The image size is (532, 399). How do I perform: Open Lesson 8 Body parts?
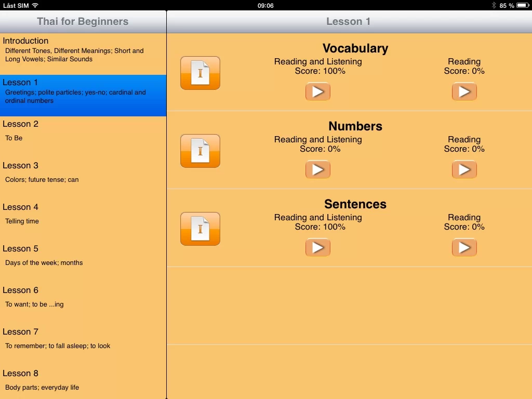click(83, 384)
